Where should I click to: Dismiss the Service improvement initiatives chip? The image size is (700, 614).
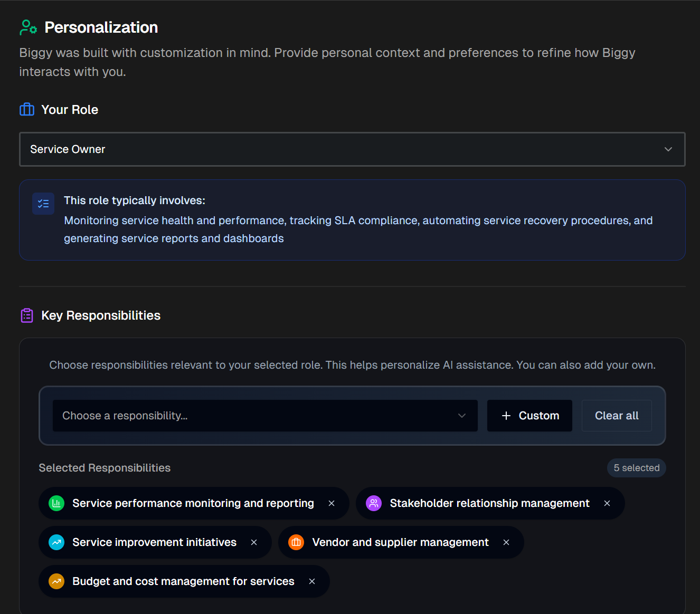(x=254, y=542)
